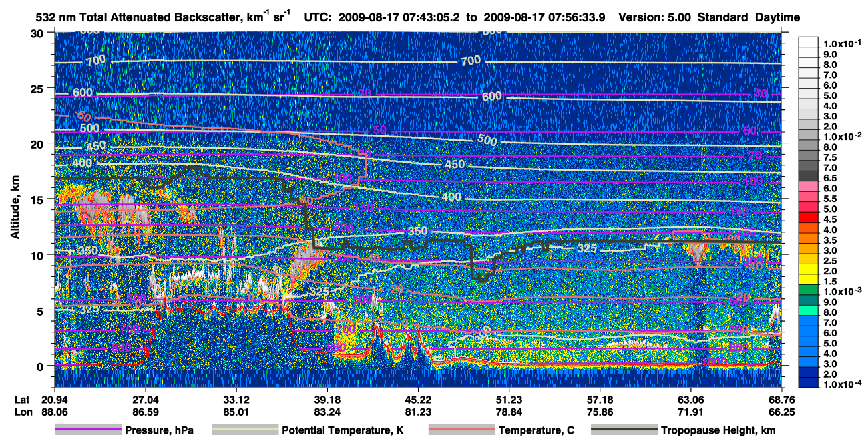Click the word 'Daytime' in the header
The height and width of the screenshot is (445, 868).
[778, 17]
